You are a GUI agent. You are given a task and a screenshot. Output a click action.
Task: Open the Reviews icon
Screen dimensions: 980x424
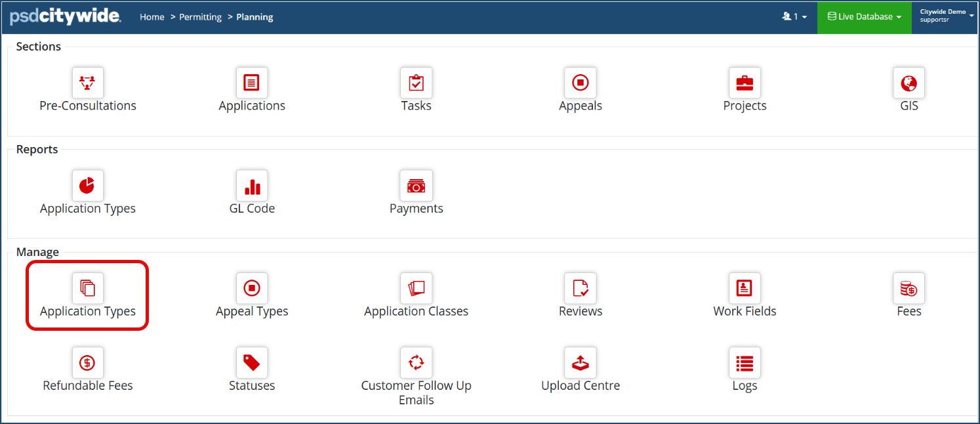(x=581, y=288)
